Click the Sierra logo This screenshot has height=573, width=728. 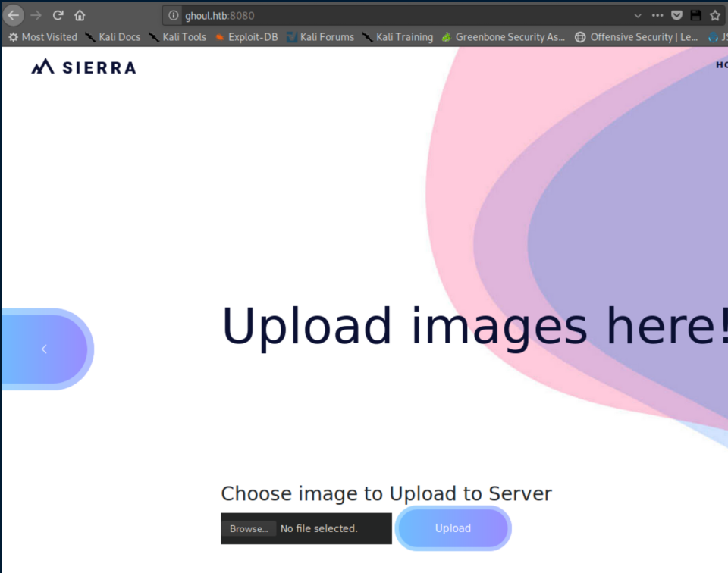(x=83, y=67)
